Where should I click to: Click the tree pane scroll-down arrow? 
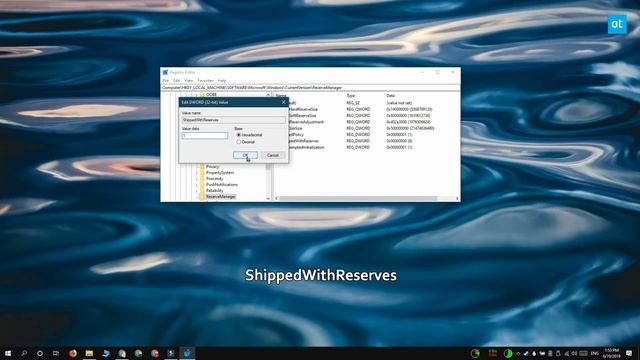click(268, 198)
